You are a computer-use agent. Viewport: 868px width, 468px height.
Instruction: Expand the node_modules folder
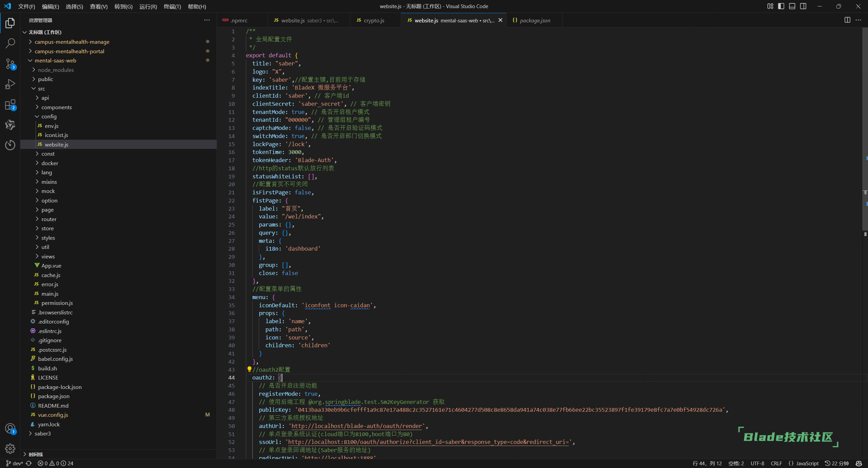point(119,70)
